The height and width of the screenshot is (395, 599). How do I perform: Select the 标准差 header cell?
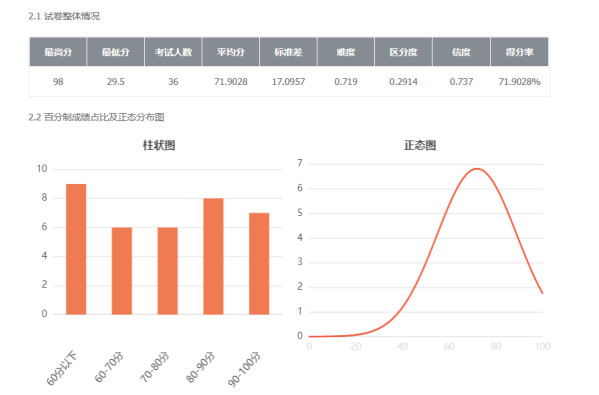click(288, 52)
